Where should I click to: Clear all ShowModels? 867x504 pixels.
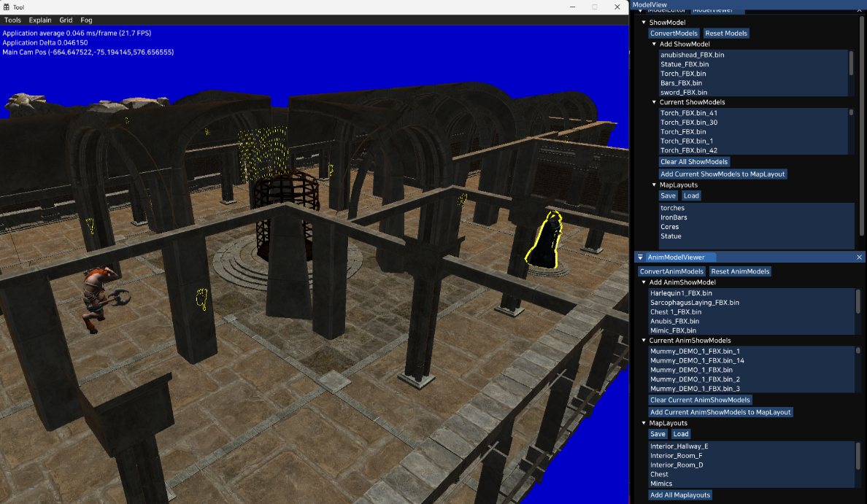click(694, 162)
